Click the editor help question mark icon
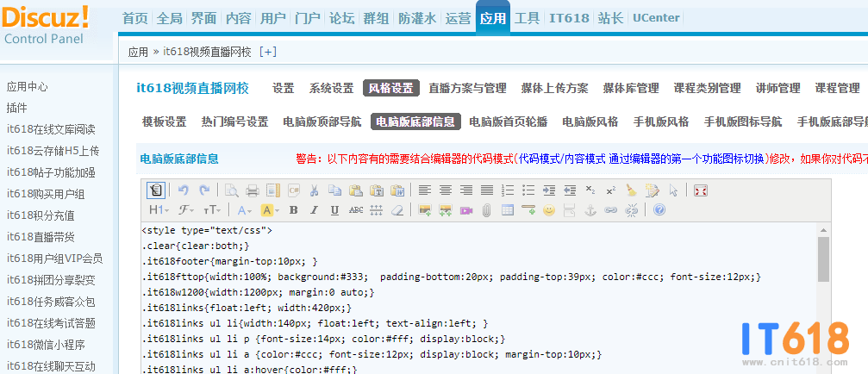Image resolution: width=868 pixels, height=374 pixels. [x=659, y=210]
